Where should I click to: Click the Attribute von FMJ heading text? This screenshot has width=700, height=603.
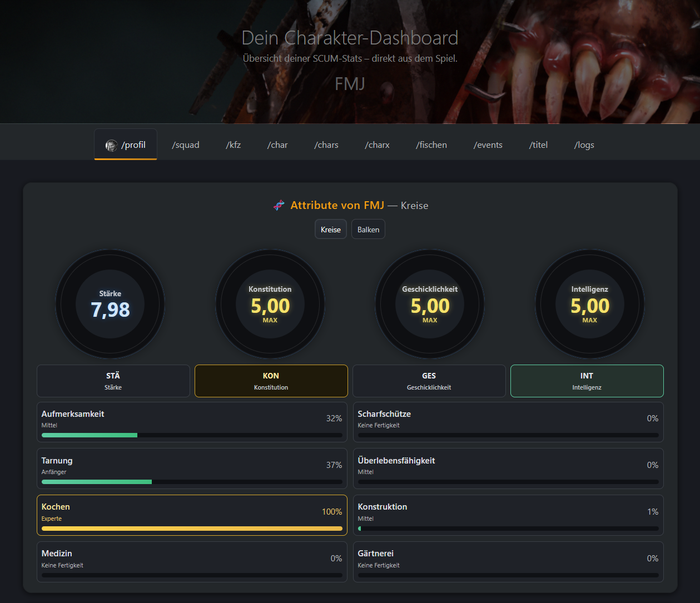(x=337, y=206)
